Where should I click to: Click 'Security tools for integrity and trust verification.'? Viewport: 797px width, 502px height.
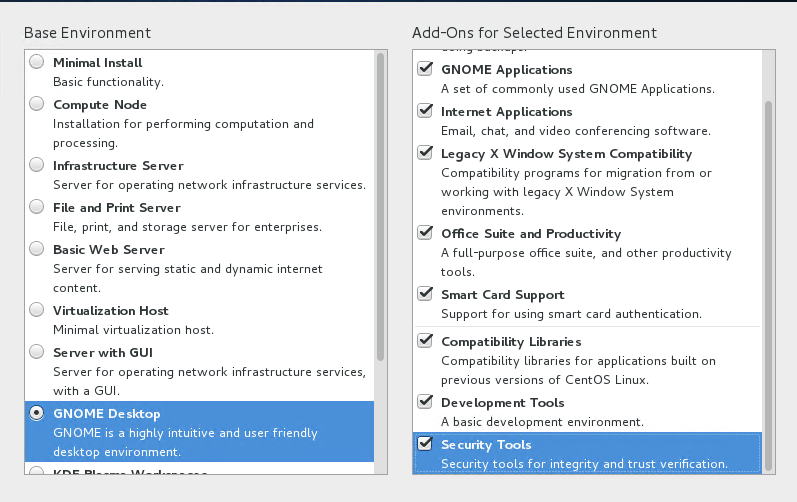585,464
